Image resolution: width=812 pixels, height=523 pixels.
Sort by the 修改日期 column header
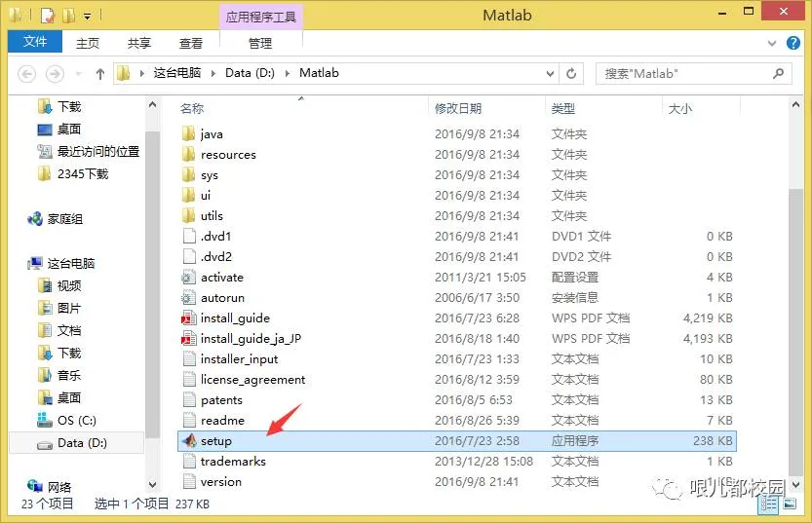458,109
